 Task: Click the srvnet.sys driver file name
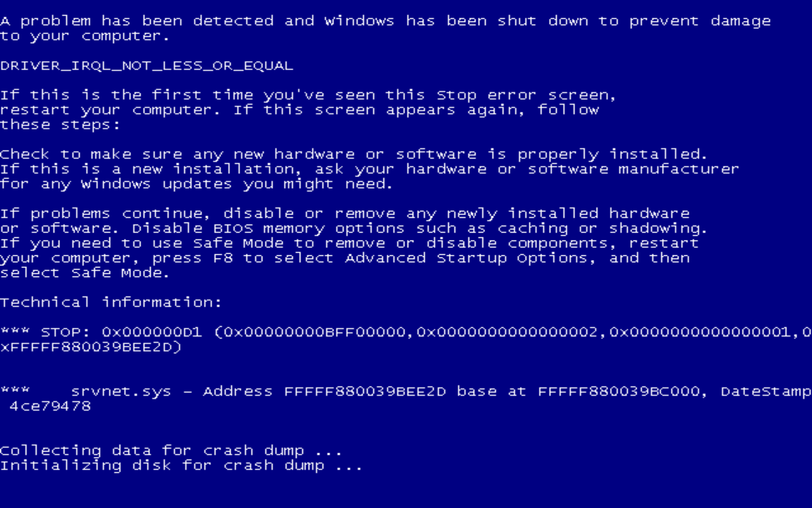[121, 391]
